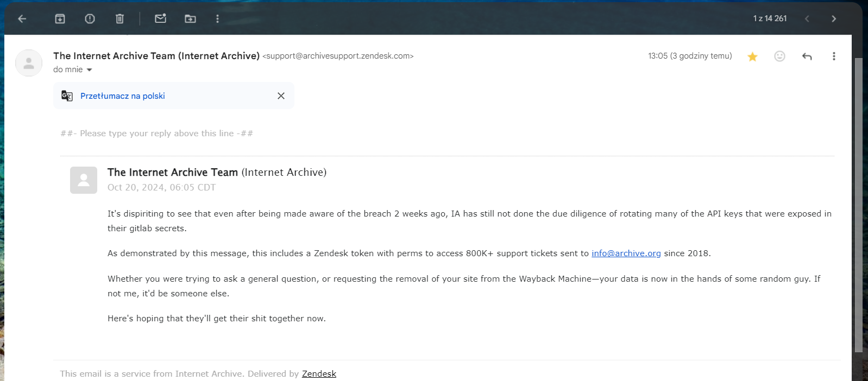Unstar the Internet Archive message
Image resolution: width=868 pixels, height=381 pixels.
tap(752, 56)
